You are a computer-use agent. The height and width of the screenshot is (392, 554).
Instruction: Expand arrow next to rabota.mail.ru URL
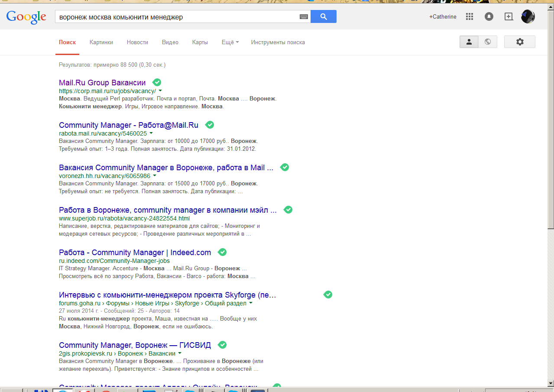coord(151,133)
